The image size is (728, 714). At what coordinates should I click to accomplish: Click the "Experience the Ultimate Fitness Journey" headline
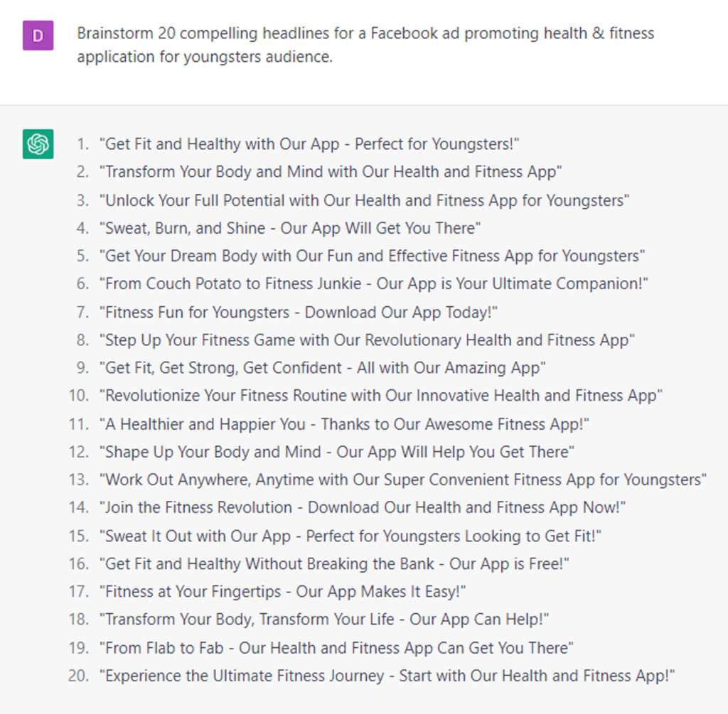tap(387, 676)
